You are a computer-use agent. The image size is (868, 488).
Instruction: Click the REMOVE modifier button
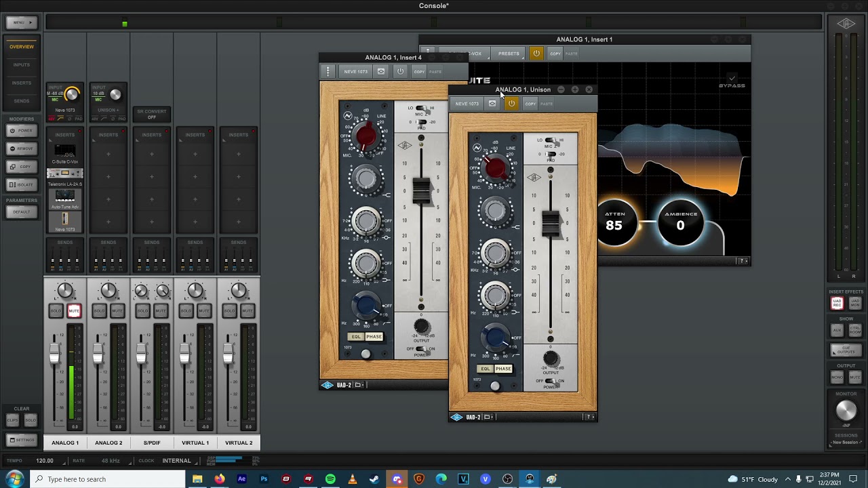coord(22,148)
